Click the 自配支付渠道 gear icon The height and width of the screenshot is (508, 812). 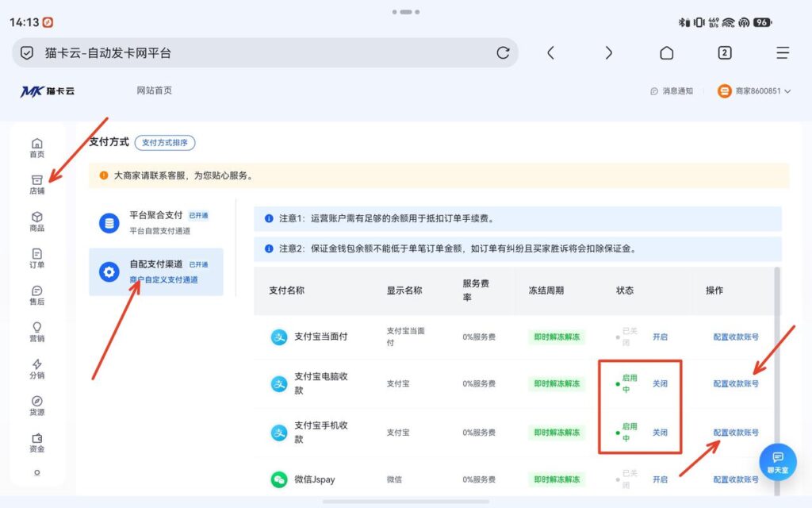point(109,271)
